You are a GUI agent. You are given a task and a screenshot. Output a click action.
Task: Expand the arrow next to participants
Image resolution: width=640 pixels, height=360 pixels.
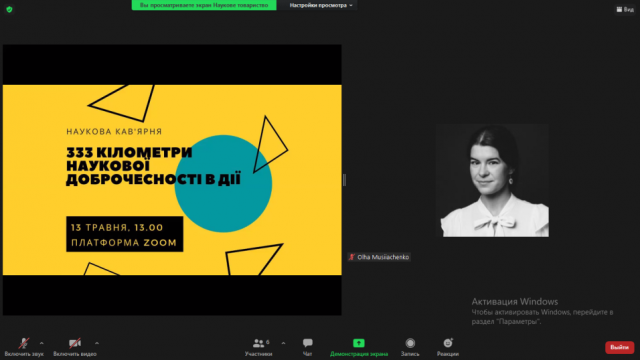[283, 343]
